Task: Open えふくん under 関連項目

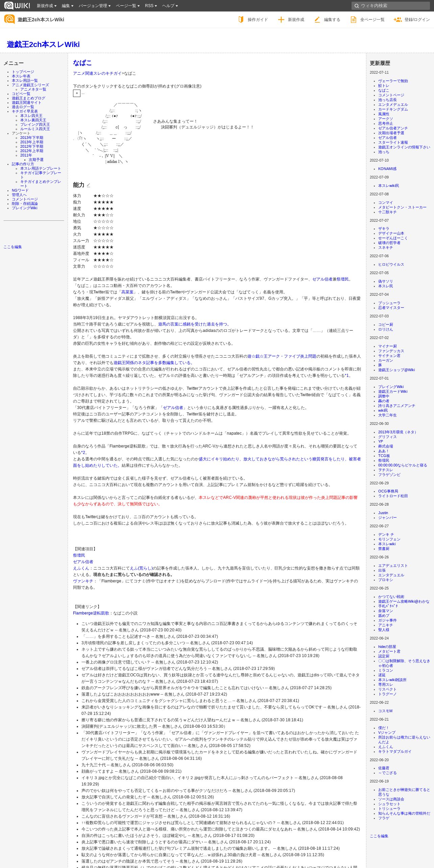Action: pyautogui.click(x=81, y=569)
